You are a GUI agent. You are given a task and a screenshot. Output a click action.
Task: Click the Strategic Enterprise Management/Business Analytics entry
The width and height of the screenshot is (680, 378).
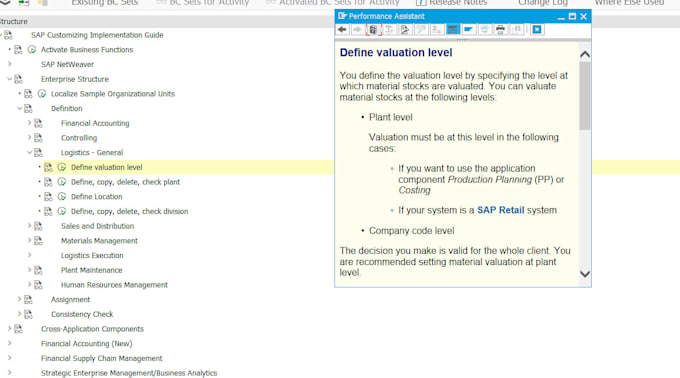tap(129, 373)
